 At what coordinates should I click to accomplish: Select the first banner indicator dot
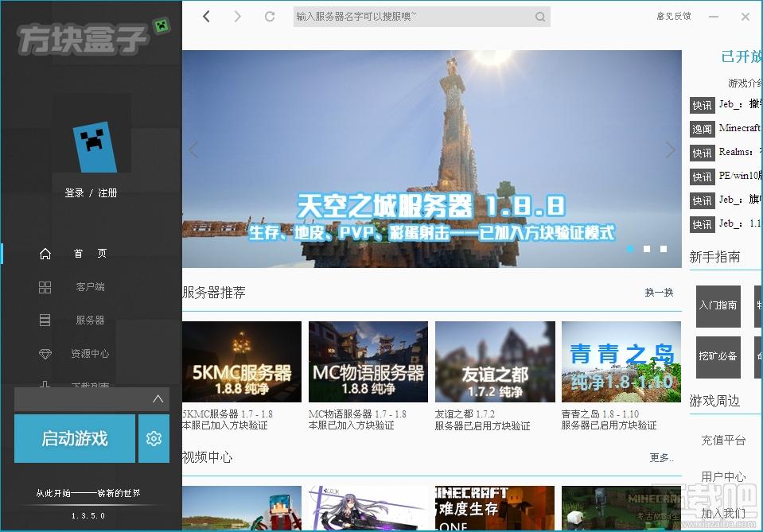630,249
